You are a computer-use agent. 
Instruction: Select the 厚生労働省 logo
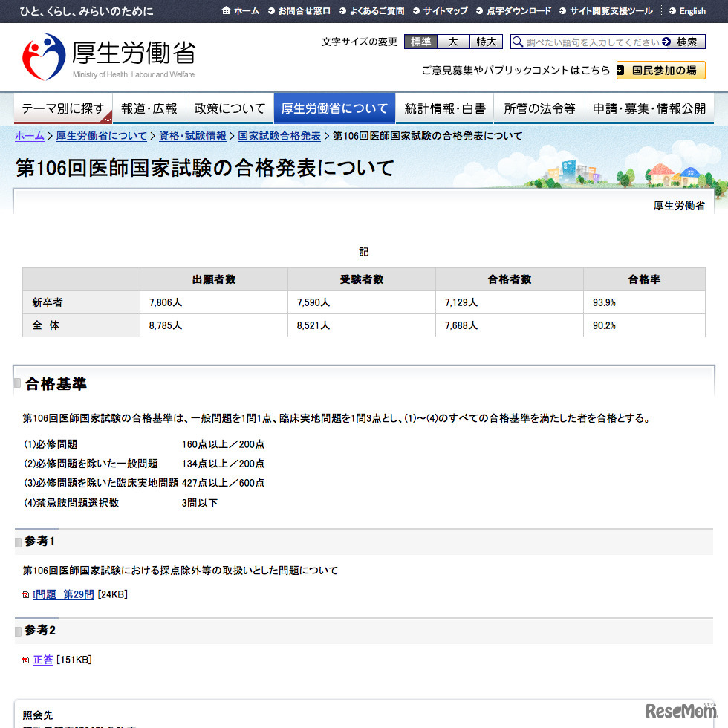coord(89,53)
